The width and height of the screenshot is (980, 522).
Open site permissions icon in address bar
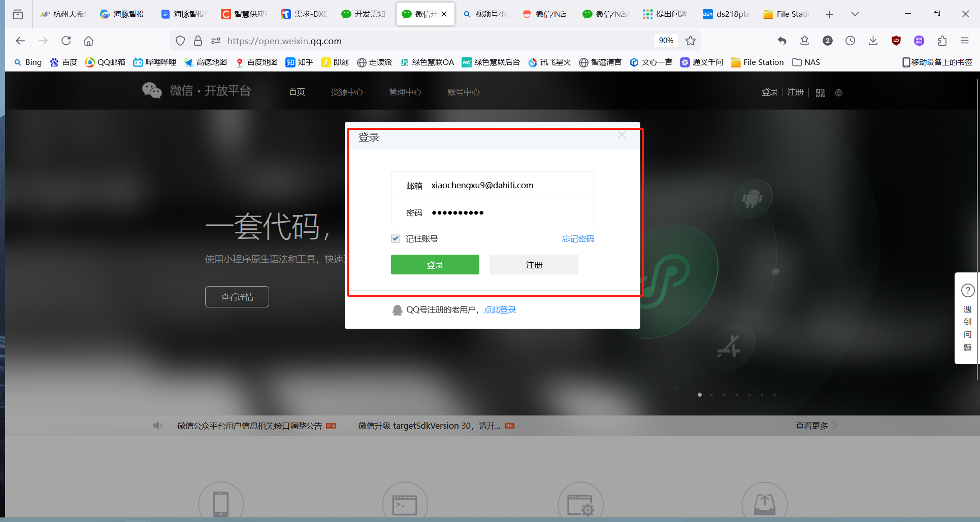click(x=216, y=41)
